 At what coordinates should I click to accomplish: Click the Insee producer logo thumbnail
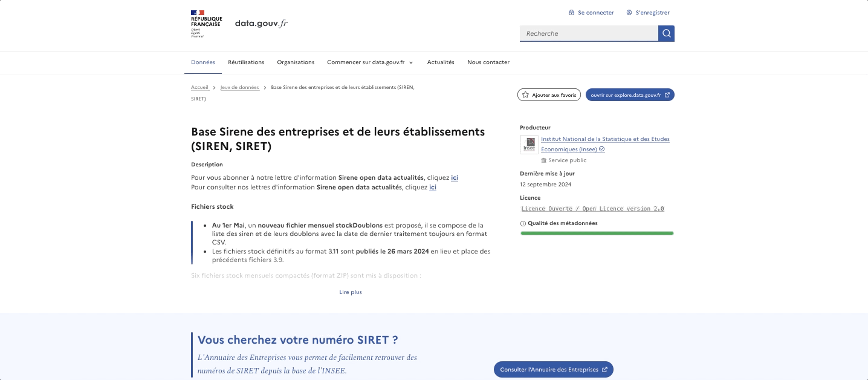coord(529,145)
